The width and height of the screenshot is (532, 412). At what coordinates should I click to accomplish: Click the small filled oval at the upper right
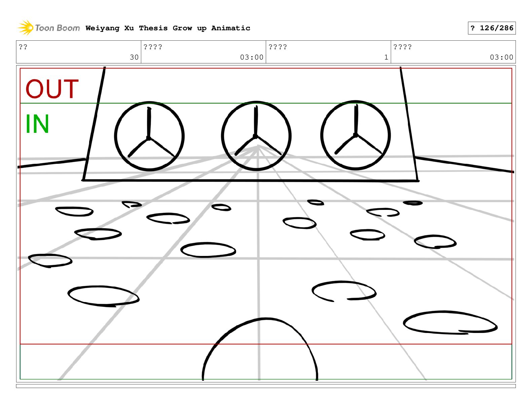413,203
